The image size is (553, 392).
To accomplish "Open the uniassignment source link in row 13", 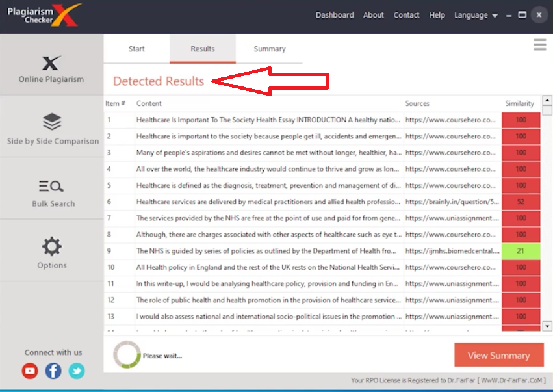I will (x=452, y=317).
